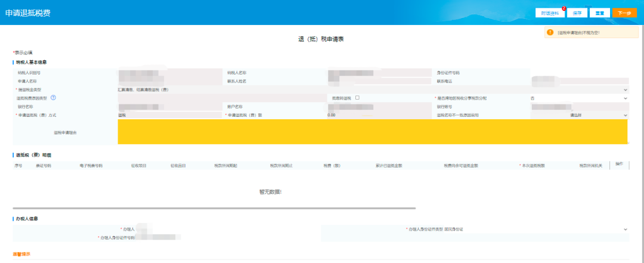Click the 保存 button
Viewport: 644px width, 263px height.
click(x=577, y=13)
